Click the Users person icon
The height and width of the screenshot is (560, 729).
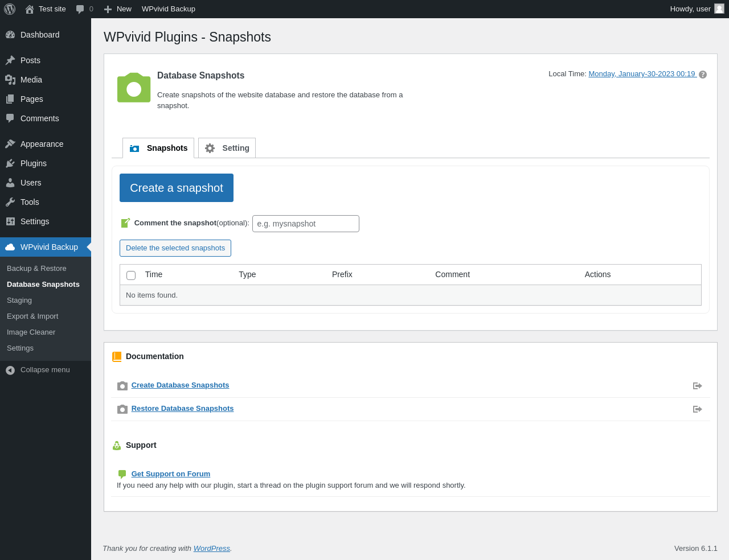click(10, 183)
